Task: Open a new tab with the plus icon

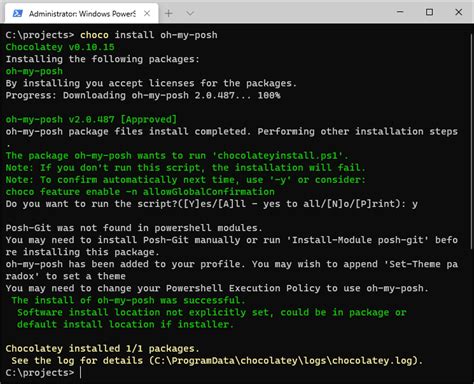Action: pos(169,13)
